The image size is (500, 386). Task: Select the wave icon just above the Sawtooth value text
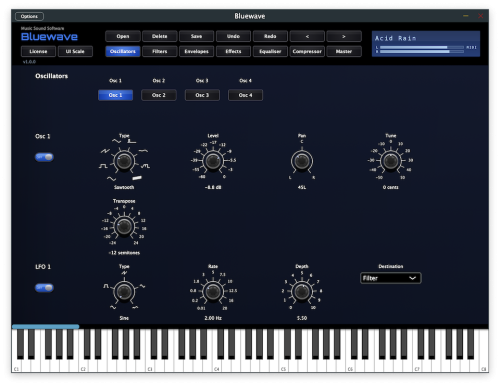click(111, 179)
